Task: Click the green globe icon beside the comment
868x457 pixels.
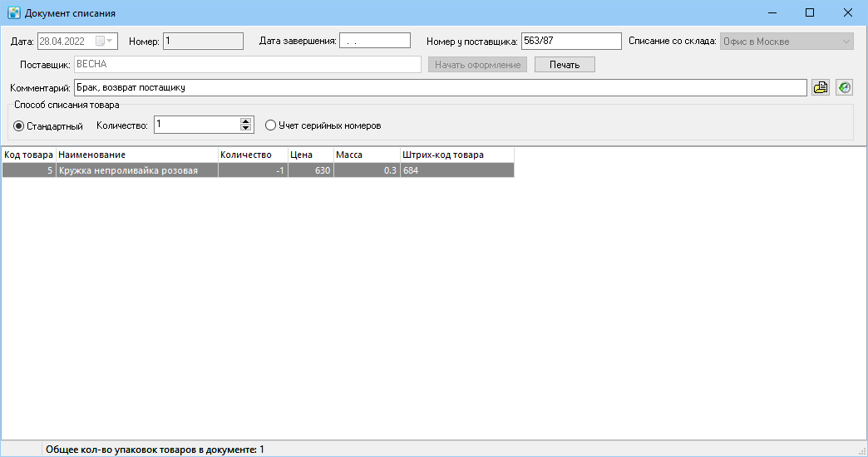Action: tap(844, 87)
